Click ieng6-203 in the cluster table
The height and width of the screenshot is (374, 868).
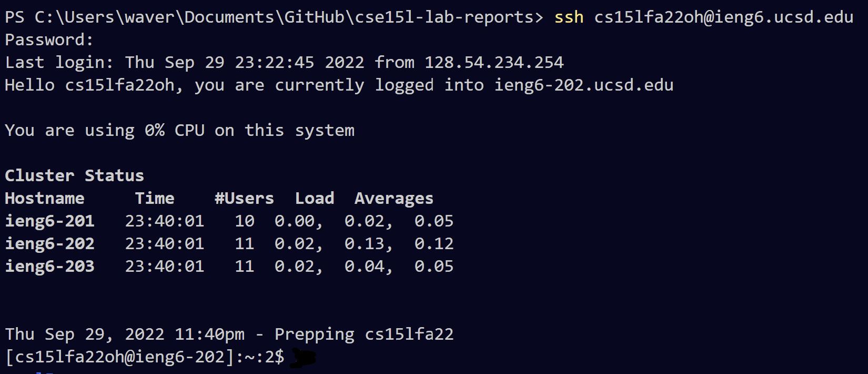point(49,267)
